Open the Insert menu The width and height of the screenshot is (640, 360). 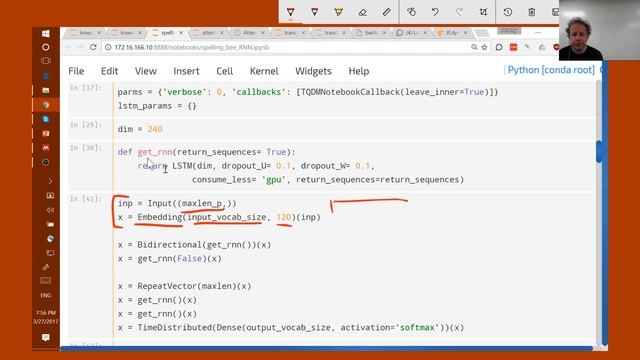coord(186,71)
